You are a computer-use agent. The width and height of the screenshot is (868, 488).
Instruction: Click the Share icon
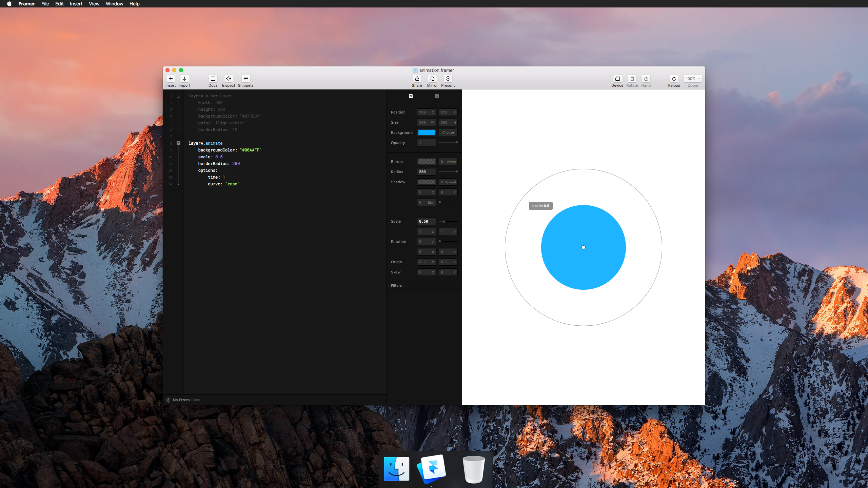pos(417,79)
